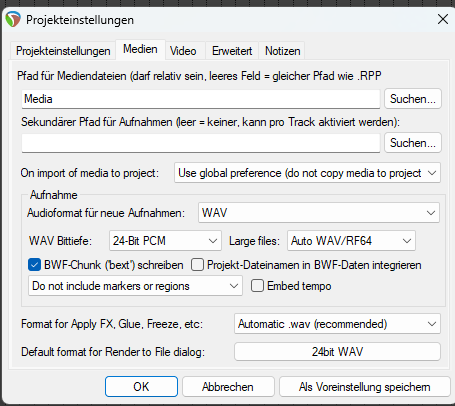
Task: Click Suchen button for media path
Action: (413, 99)
